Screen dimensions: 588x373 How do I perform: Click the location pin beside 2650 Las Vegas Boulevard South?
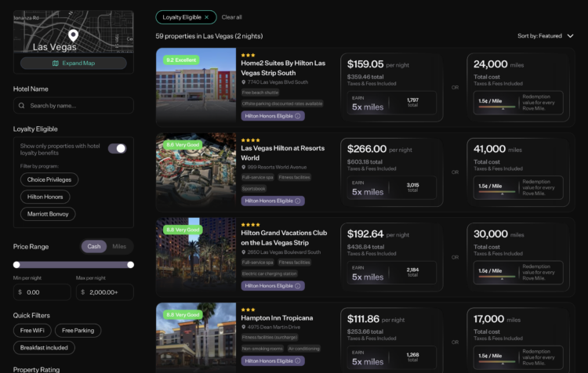(243, 252)
